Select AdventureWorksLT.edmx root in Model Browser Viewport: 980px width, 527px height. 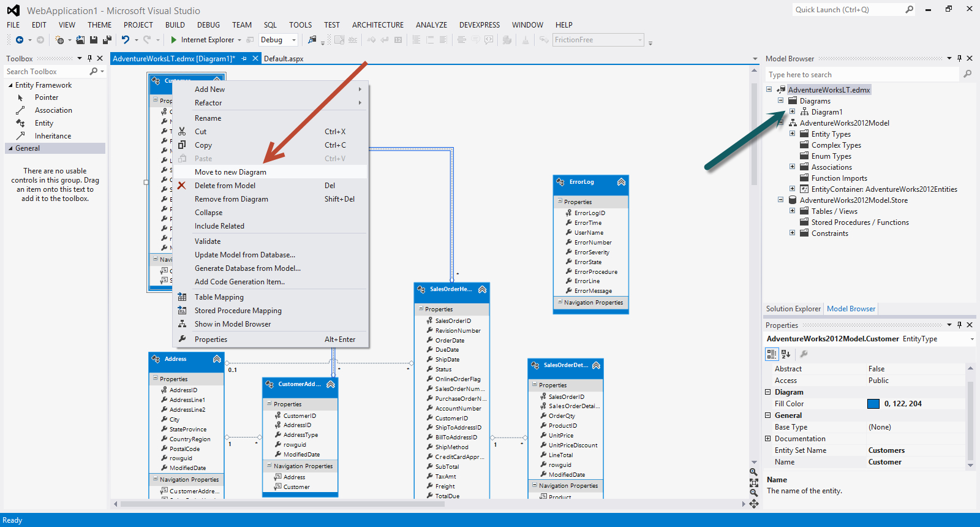point(829,90)
